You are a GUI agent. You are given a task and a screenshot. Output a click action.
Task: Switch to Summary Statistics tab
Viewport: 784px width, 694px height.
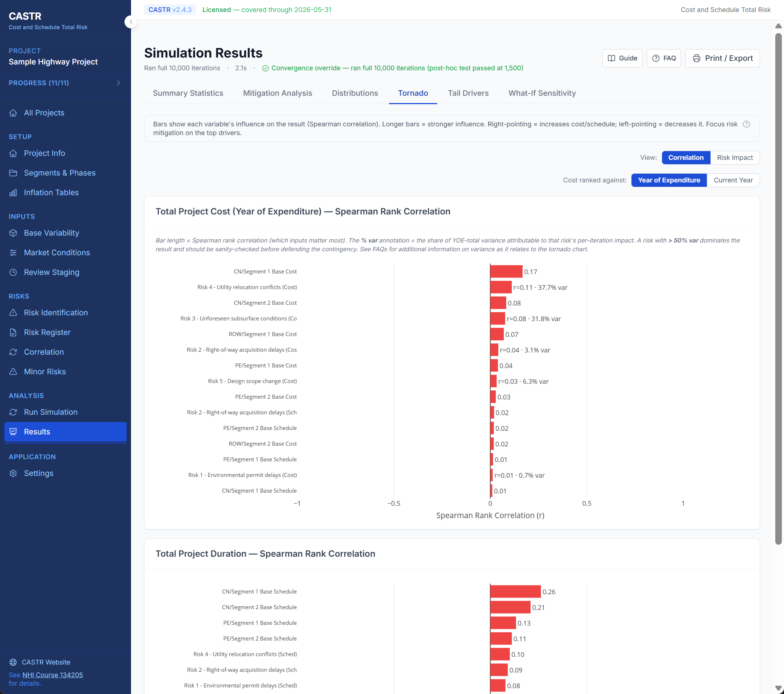[x=188, y=93]
